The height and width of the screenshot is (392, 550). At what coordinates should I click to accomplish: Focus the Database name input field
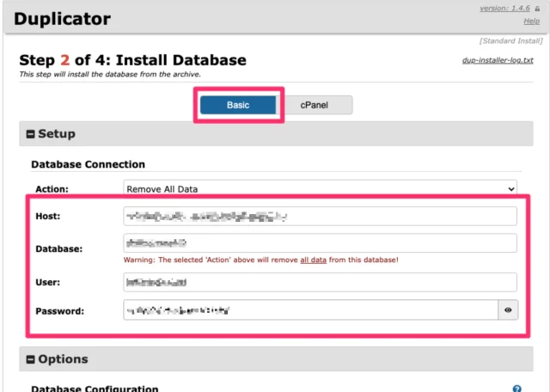(x=320, y=243)
